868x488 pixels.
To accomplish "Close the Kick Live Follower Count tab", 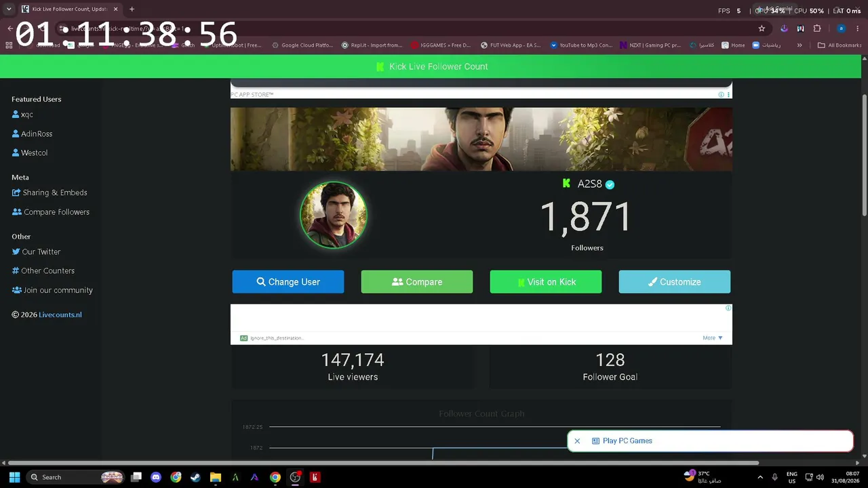I will pyautogui.click(x=115, y=9).
